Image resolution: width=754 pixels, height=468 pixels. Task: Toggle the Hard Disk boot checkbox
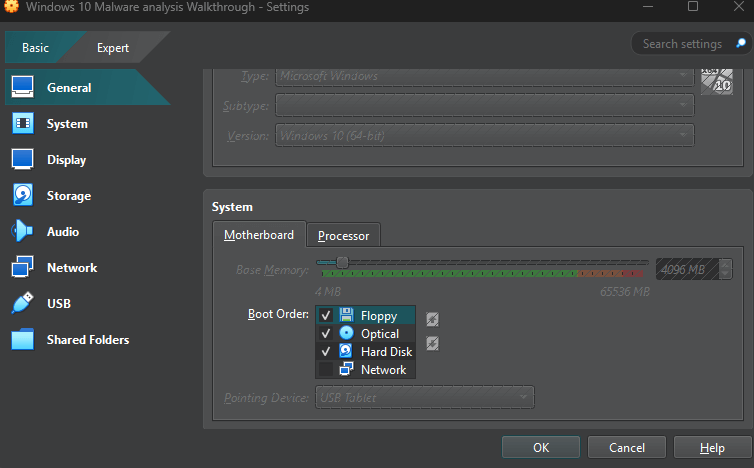(x=326, y=352)
